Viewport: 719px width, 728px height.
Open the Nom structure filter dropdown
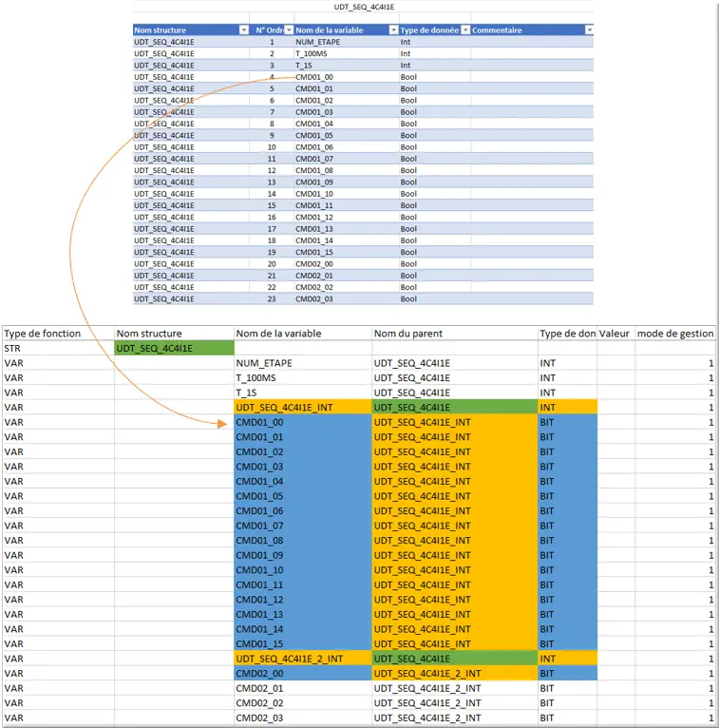click(x=243, y=30)
